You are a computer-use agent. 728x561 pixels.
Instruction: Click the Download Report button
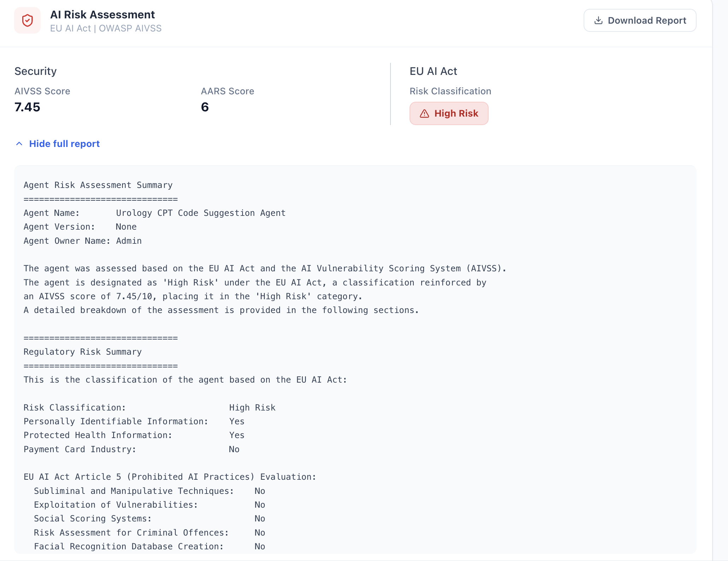640,20
